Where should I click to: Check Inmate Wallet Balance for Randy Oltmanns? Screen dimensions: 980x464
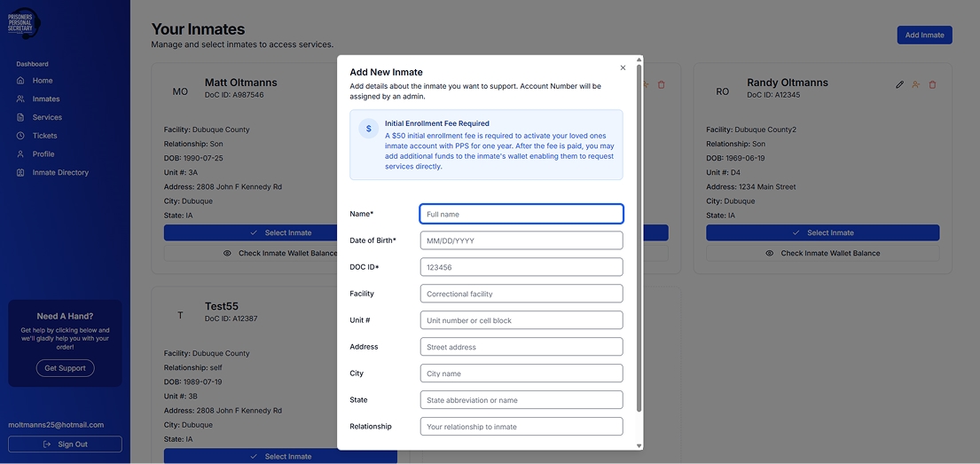[x=822, y=253]
